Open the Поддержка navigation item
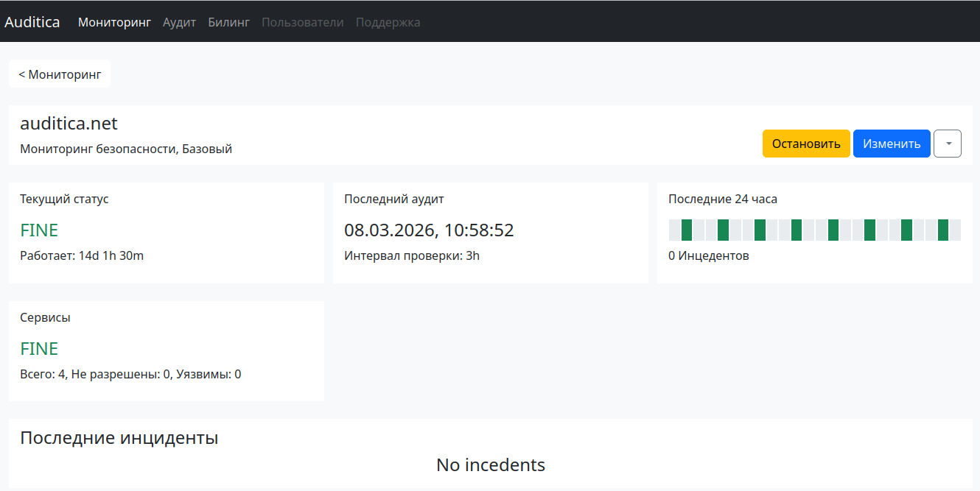 pyautogui.click(x=388, y=22)
